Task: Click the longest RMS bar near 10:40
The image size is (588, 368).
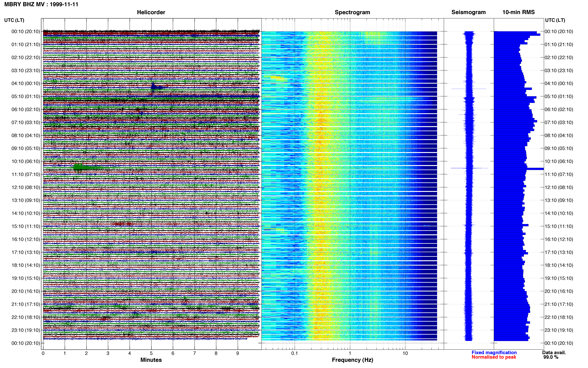Action: click(519, 169)
